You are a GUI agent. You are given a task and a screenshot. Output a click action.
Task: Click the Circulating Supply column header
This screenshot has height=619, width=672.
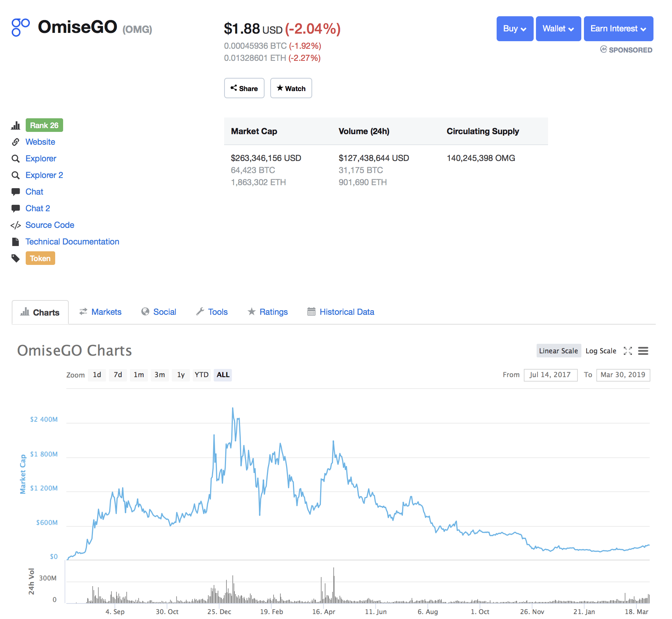(483, 132)
